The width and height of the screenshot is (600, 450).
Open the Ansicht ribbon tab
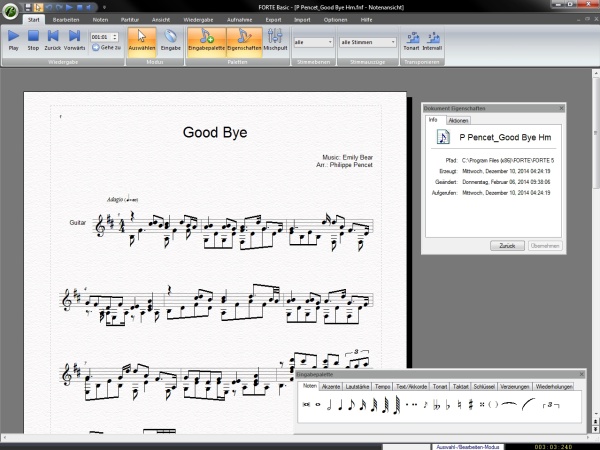(x=161, y=20)
